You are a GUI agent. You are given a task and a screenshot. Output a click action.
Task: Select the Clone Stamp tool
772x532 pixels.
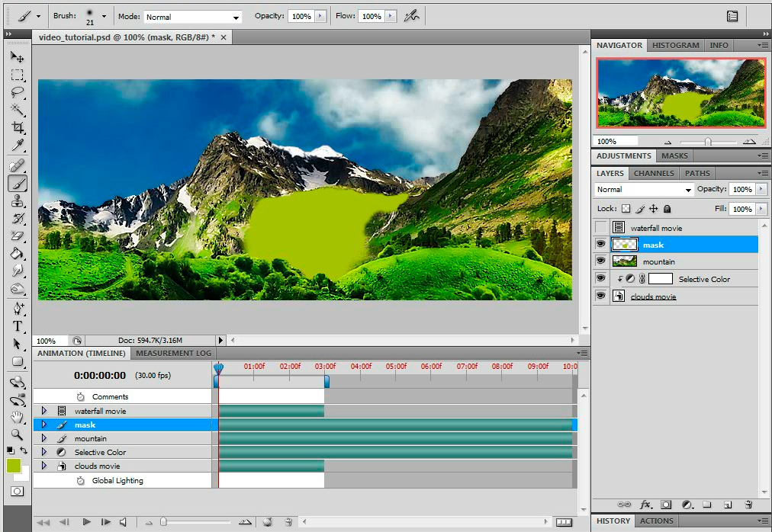[18, 200]
